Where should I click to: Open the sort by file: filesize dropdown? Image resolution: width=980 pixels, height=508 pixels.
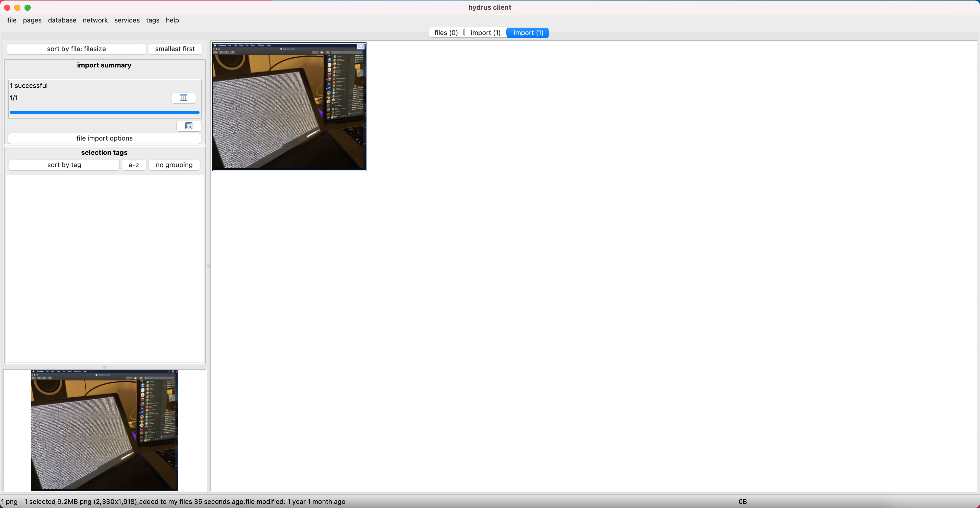click(x=77, y=49)
